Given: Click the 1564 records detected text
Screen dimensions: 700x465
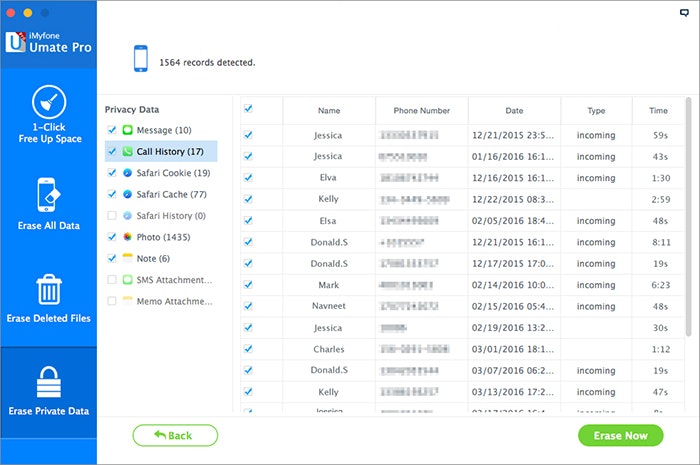Looking at the screenshot, I should (208, 62).
